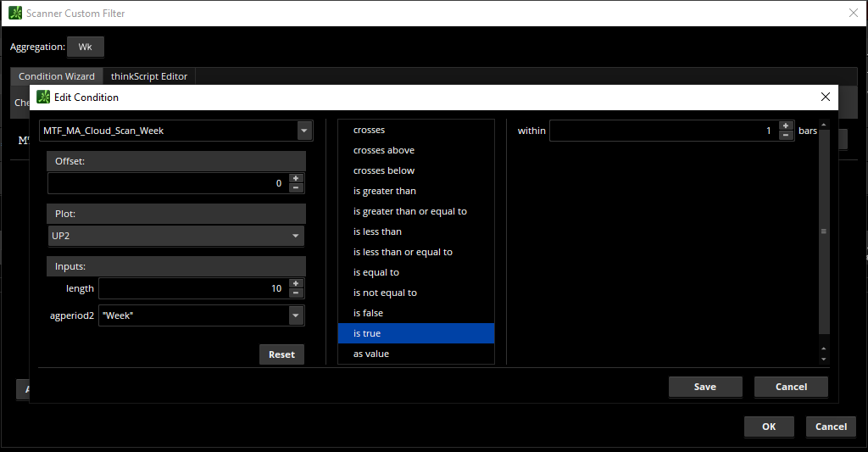868x452 pixels.
Task: Open the agperiod2 "Week" dropdown
Action: (295, 315)
